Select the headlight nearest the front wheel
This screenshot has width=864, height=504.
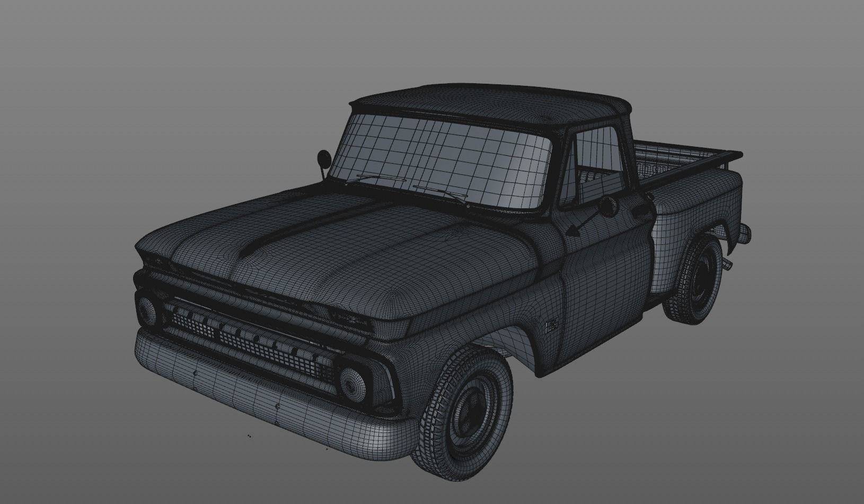coord(351,384)
